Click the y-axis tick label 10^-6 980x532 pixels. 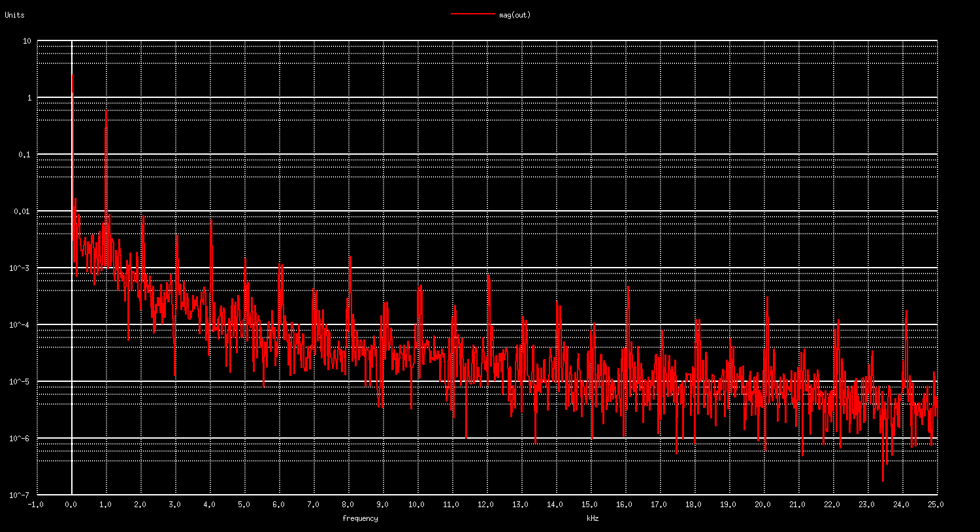(20, 438)
